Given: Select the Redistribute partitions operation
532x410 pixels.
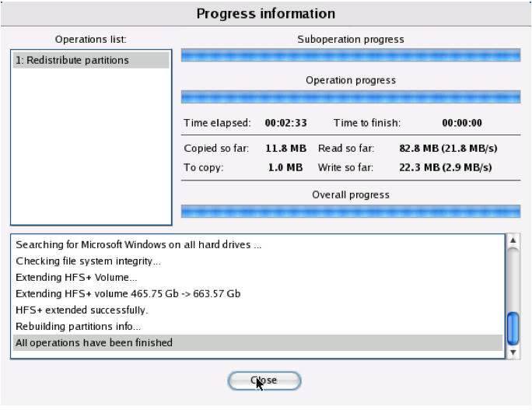Looking at the screenshot, I should [x=89, y=60].
